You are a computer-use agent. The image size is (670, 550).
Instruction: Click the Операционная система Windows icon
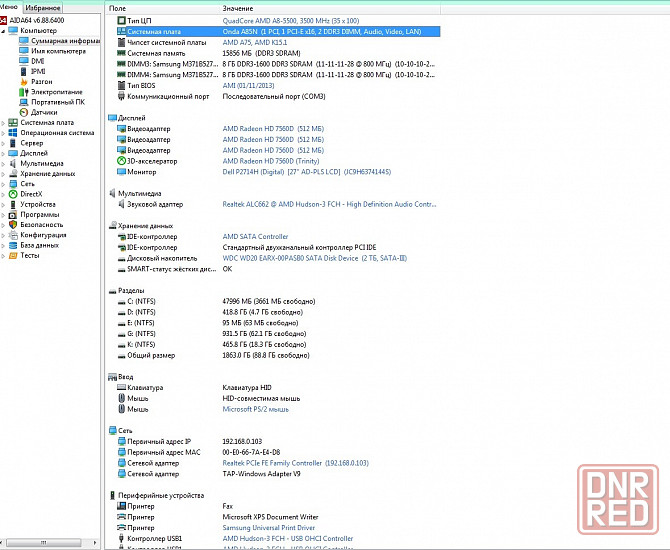click(13, 133)
